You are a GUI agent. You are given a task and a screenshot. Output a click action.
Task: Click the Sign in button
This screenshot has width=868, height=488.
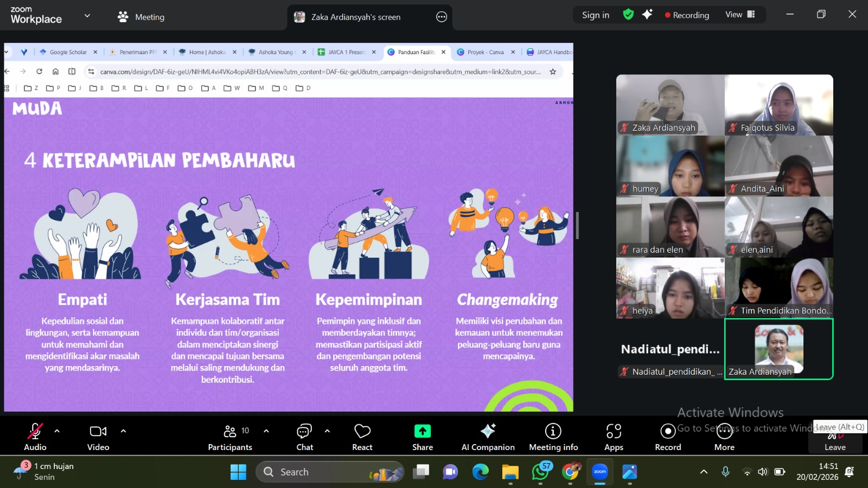pyautogui.click(x=595, y=15)
